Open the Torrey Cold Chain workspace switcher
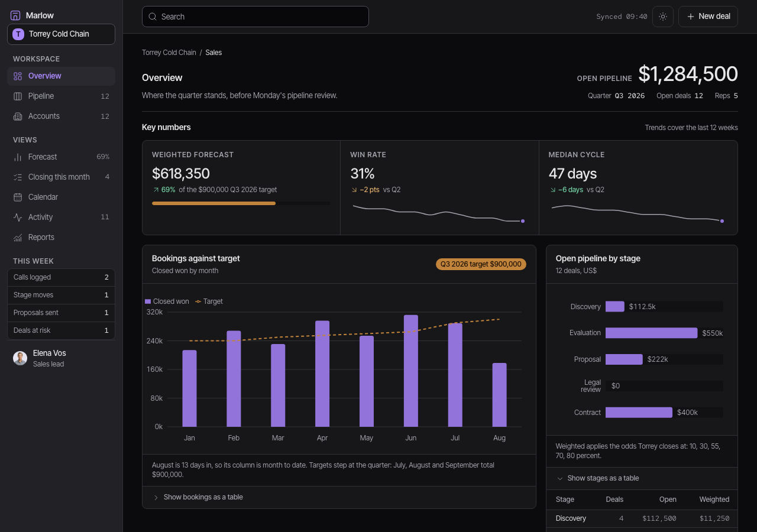The width and height of the screenshot is (757, 532). pos(61,34)
